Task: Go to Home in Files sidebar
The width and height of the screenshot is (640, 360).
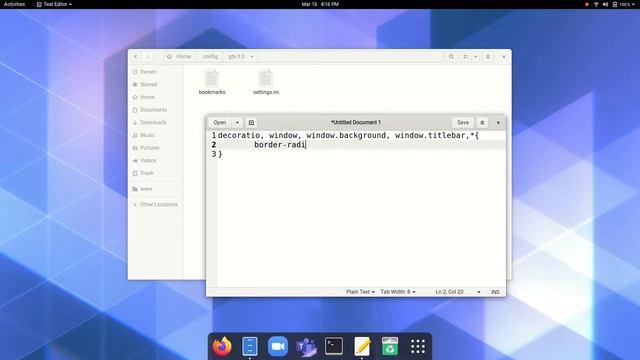Action: [x=156, y=97]
